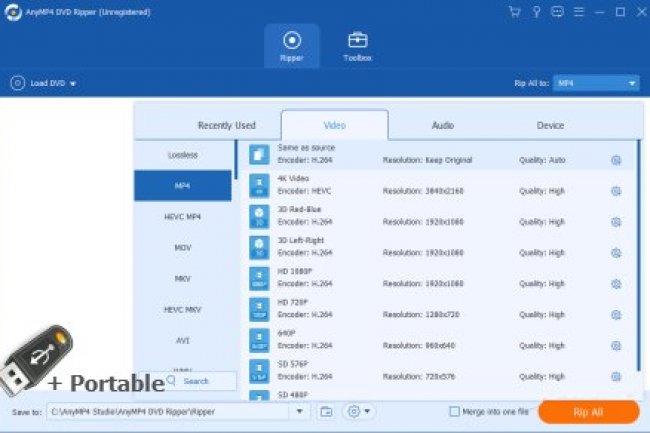
Task: Expand the Save to path dropdown arrow
Action: click(x=299, y=411)
